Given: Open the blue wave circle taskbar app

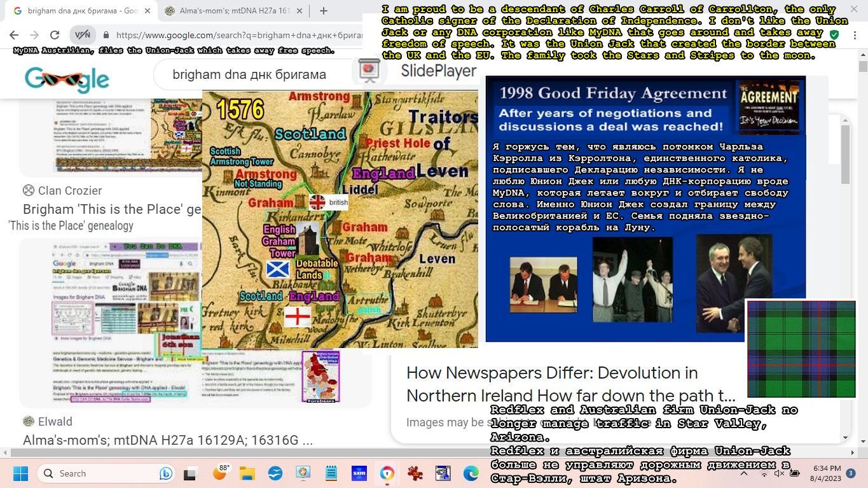Looking at the screenshot, I should (x=275, y=473).
